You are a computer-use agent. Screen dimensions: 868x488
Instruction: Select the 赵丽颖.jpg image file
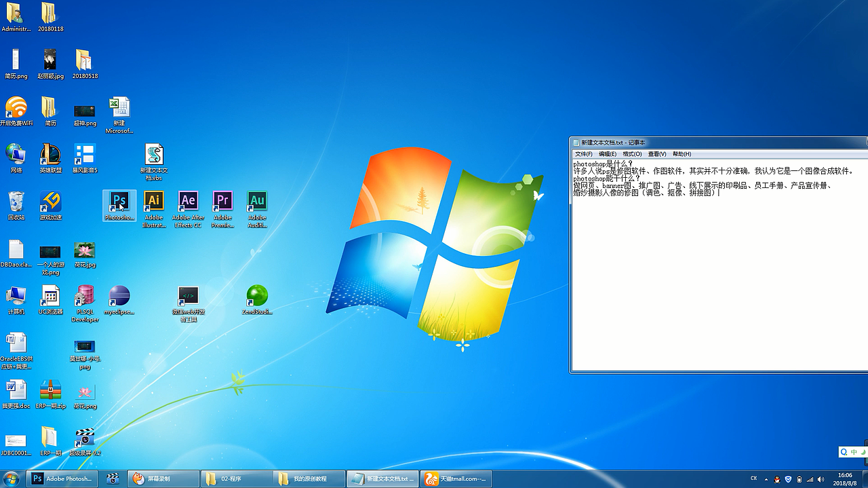[50, 64]
